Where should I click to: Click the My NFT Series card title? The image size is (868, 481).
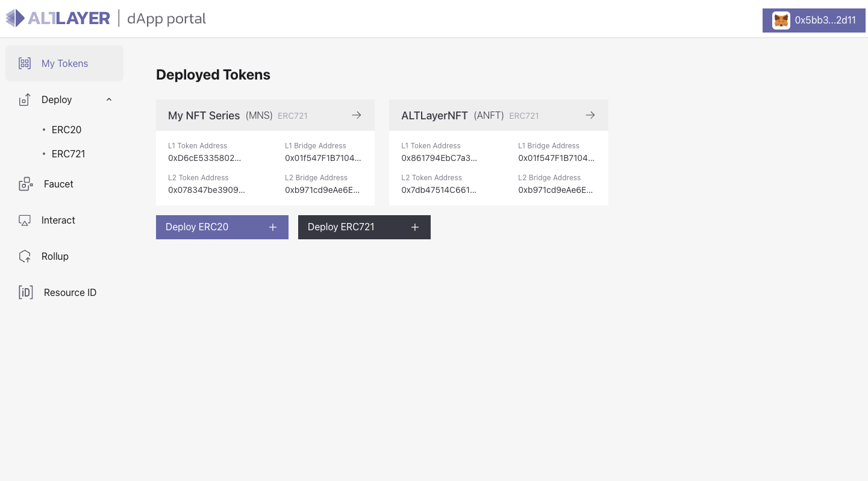(204, 116)
